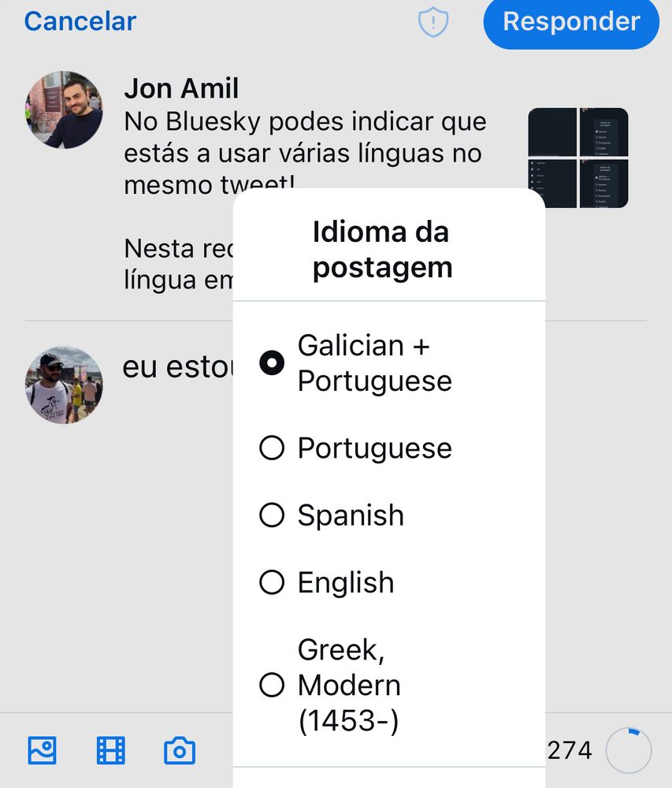This screenshot has width=672, height=788.
Task: Select the Portuguese radio button
Action: (272, 448)
